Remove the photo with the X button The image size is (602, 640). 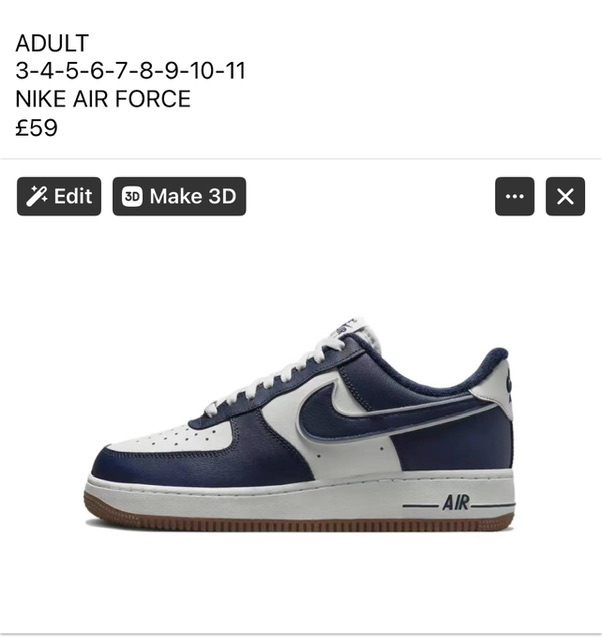point(565,196)
